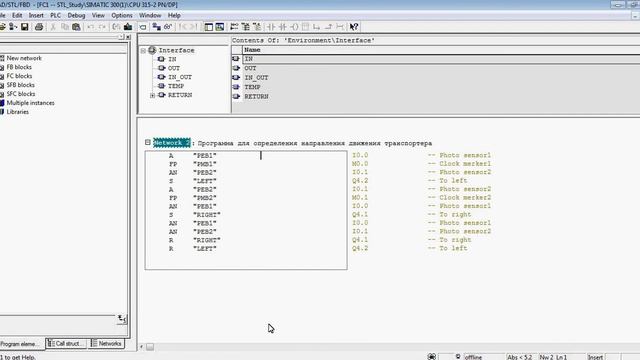
Task: Select Multiple instances in elements list
Action: point(30,103)
